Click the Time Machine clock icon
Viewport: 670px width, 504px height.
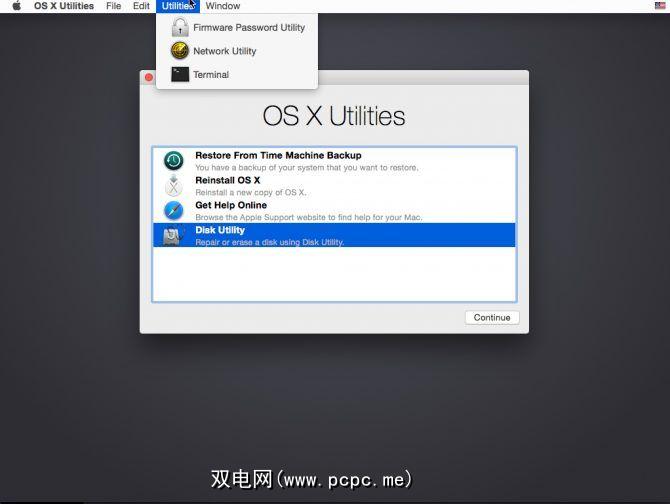[x=173, y=161]
